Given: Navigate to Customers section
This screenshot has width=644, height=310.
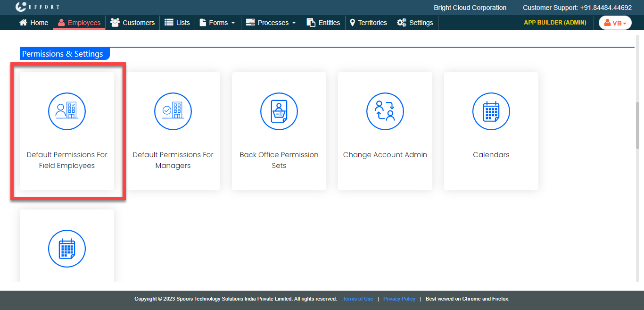Looking at the screenshot, I should pos(132,23).
